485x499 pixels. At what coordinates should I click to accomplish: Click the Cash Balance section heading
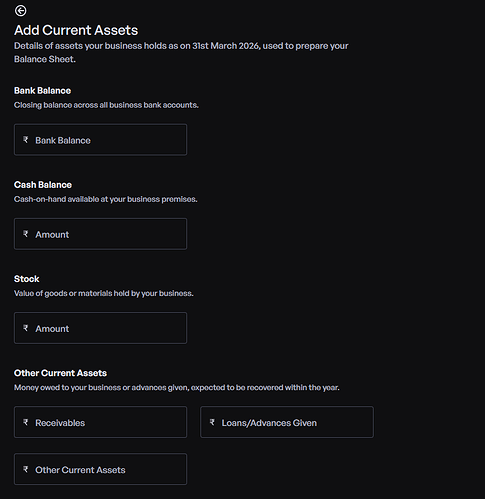click(x=43, y=185)
